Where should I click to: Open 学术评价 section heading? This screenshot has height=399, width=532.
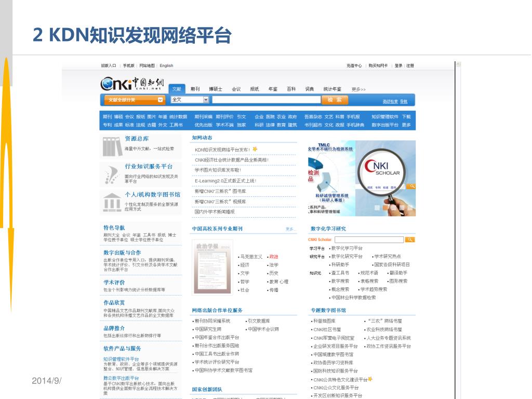click(114, 282)
